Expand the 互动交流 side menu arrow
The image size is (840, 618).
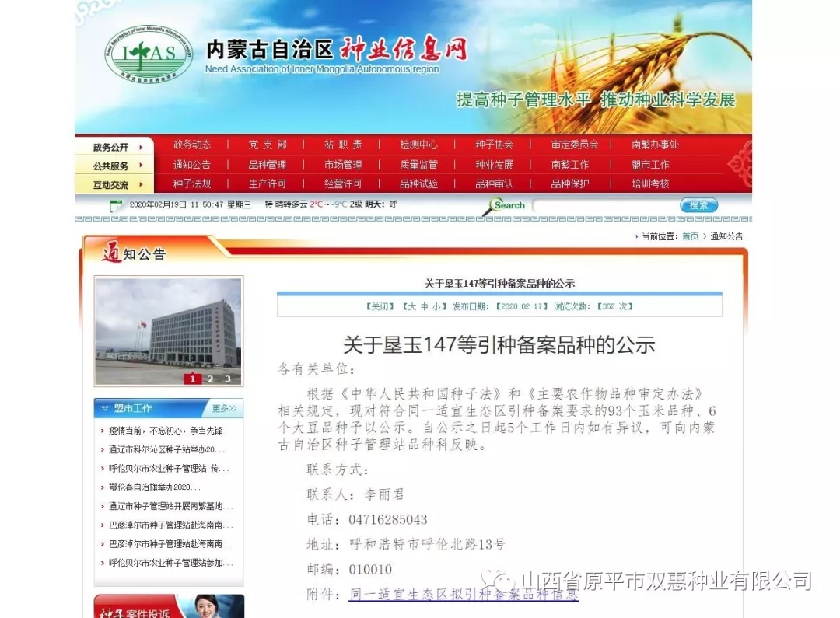click(141, 185)
